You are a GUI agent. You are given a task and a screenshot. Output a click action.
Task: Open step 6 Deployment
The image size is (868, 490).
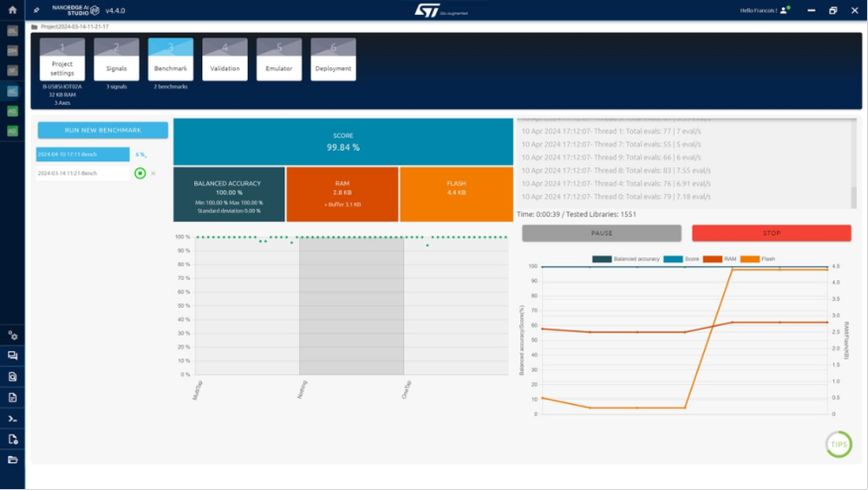pyautogui.click(x=333, y=59)
